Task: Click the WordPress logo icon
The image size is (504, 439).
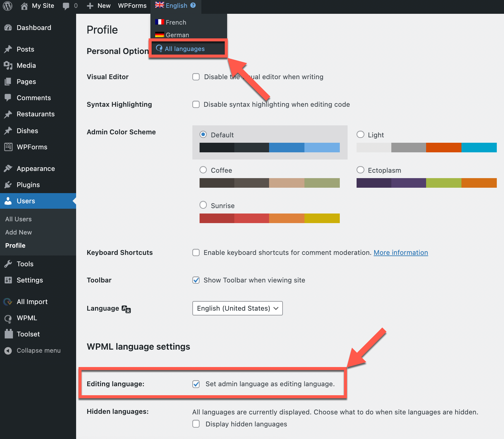Action: (7, 6)
